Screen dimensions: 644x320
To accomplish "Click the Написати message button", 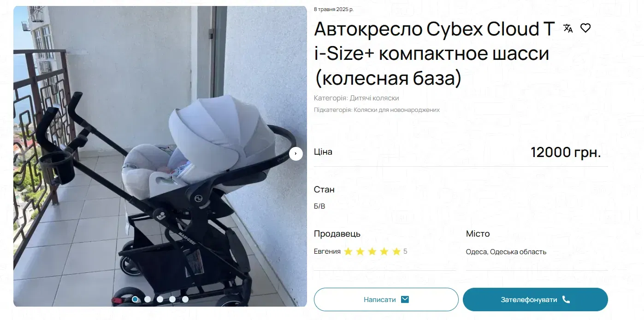I will click(386, 299).
